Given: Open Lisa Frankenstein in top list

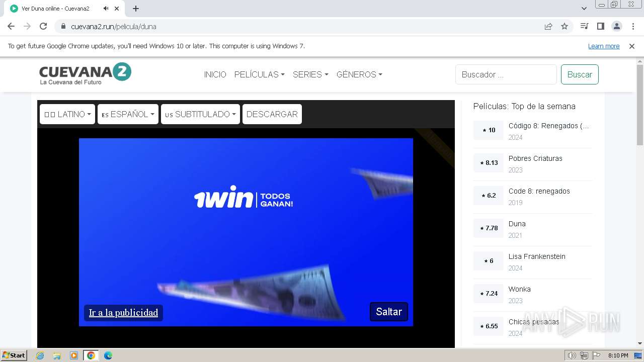Looking at the screenshot, I should 537,256.
